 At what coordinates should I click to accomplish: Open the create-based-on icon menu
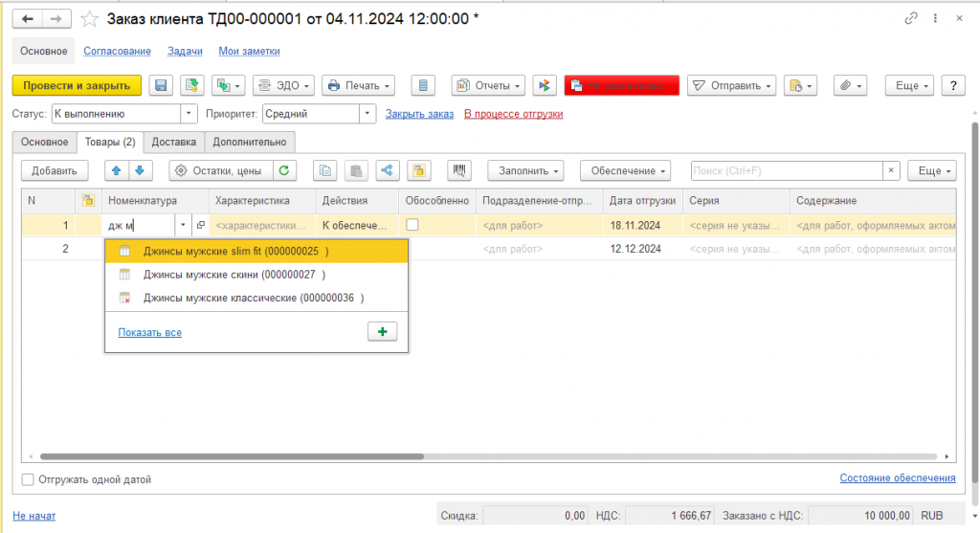(228, 85)
